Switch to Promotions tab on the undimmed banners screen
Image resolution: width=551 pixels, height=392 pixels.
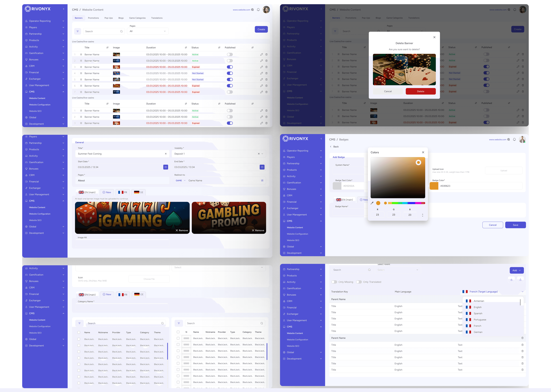pos(93,18)
